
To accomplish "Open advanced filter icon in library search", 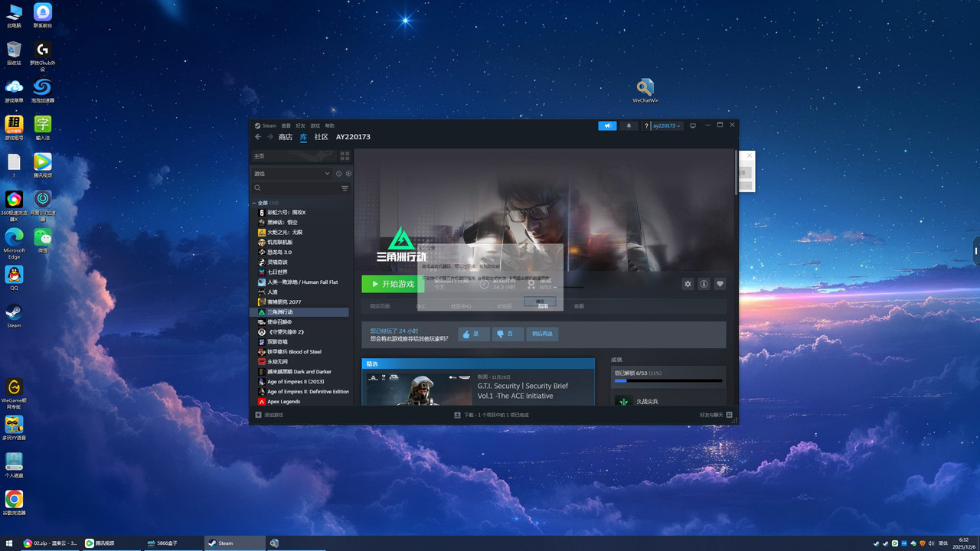I will point(345,188).
